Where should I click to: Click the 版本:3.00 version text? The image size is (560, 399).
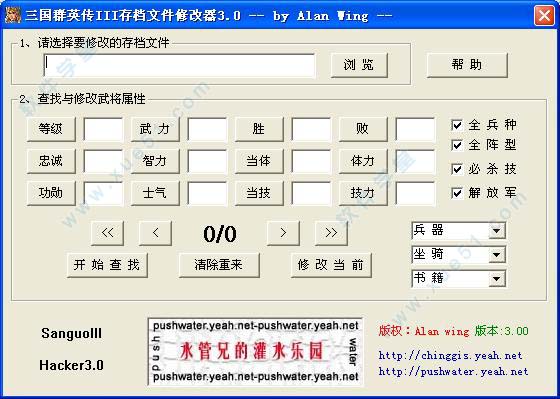point(501,331)
